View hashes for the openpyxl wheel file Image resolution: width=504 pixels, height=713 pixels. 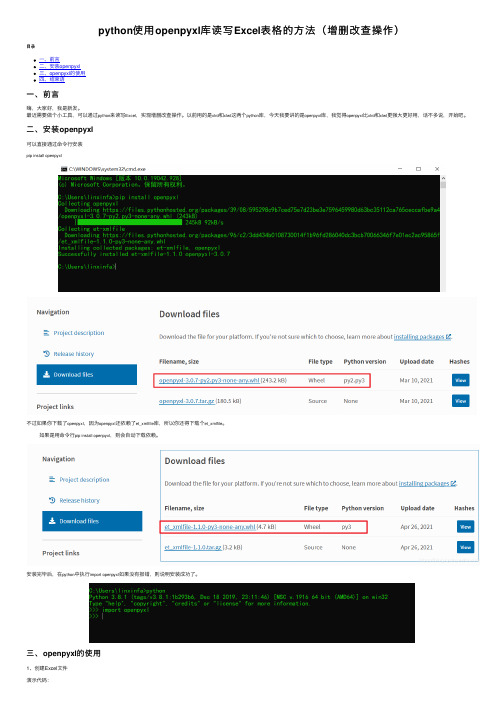pos(460,380)
